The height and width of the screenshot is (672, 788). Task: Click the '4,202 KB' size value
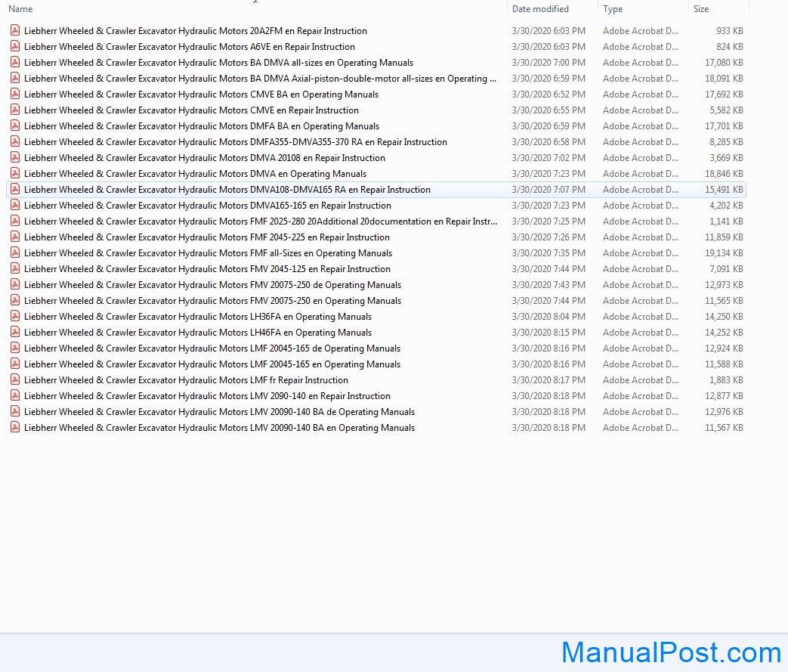click(726, 206)
